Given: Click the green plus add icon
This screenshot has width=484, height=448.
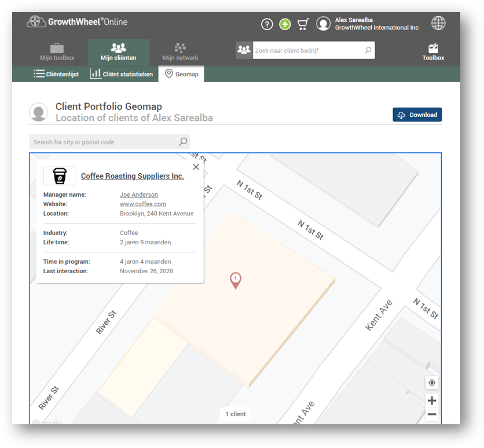Looking at the screenshot, I should 285,24.
